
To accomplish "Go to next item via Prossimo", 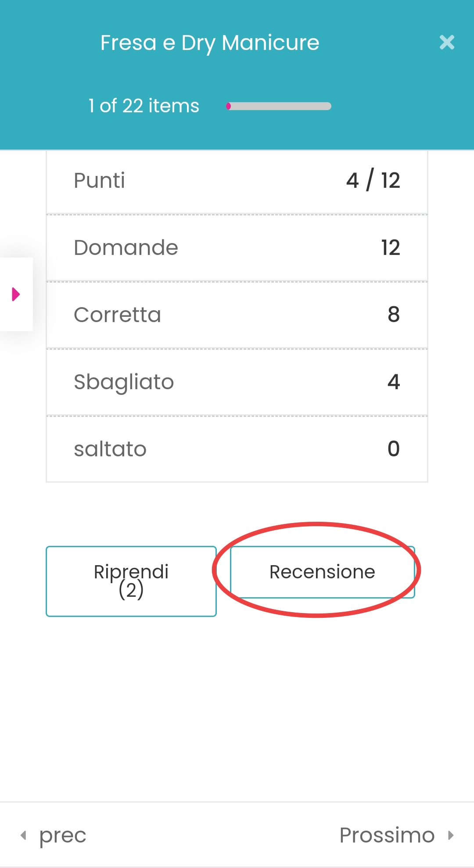I will click(387, 835).
